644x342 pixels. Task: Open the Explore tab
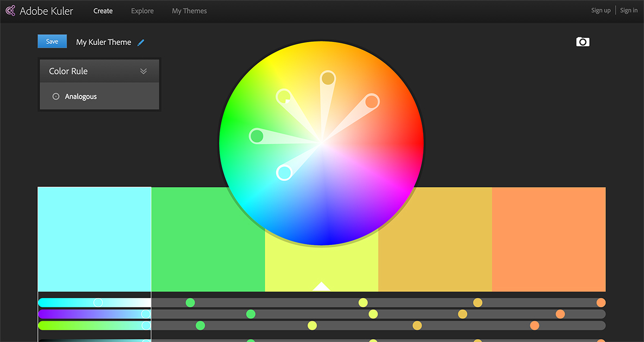click(143, 11)
